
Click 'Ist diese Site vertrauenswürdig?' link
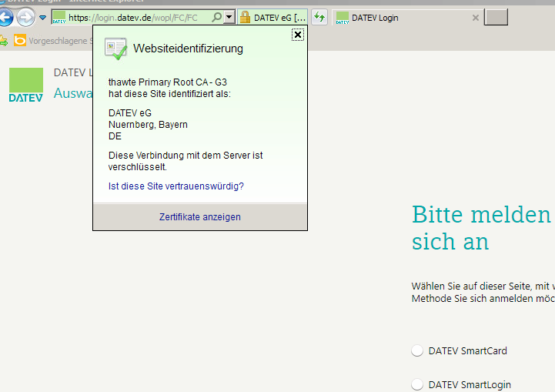[176, 186]
